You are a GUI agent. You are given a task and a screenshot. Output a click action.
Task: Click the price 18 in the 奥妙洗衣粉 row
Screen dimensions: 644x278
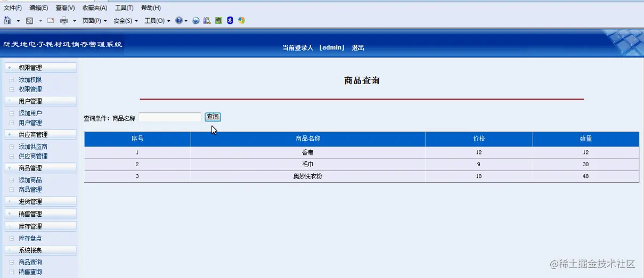tap(479, 176)
